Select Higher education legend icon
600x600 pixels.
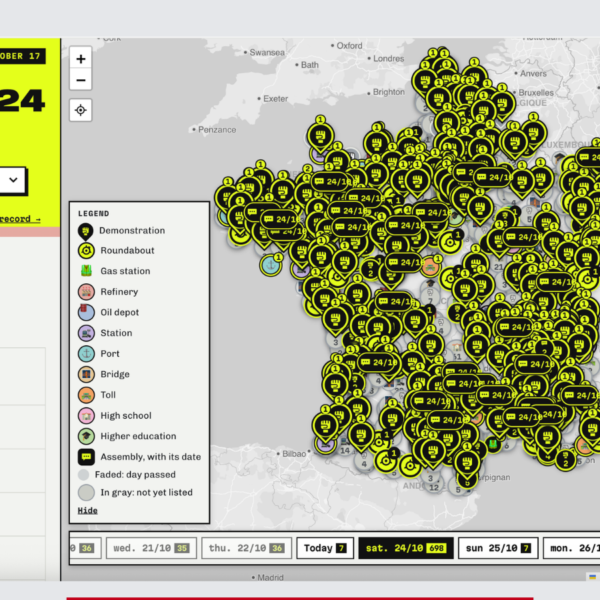(86, 436)
